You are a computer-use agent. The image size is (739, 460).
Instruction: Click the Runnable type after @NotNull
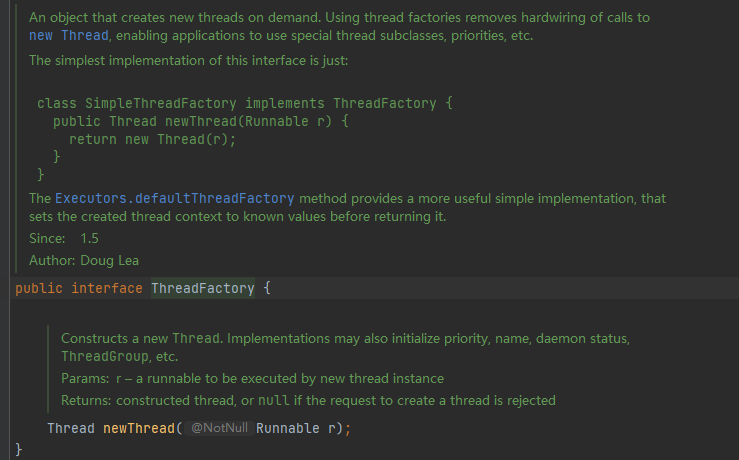coord(288,428)
